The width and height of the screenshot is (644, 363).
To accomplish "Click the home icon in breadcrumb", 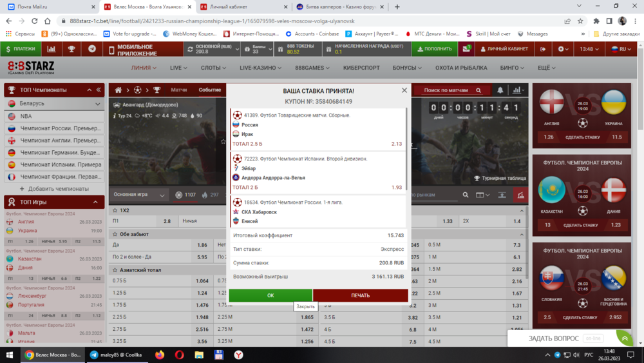I will click(118, 90).
